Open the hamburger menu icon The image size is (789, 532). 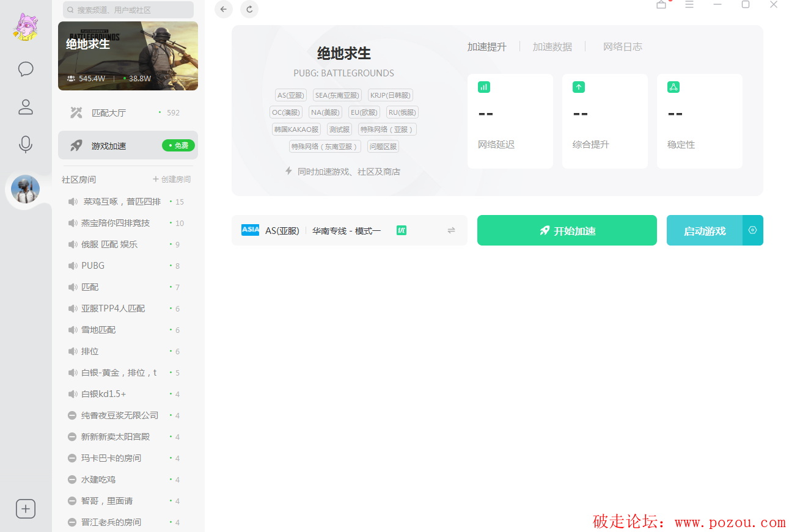tap(689, 5)
